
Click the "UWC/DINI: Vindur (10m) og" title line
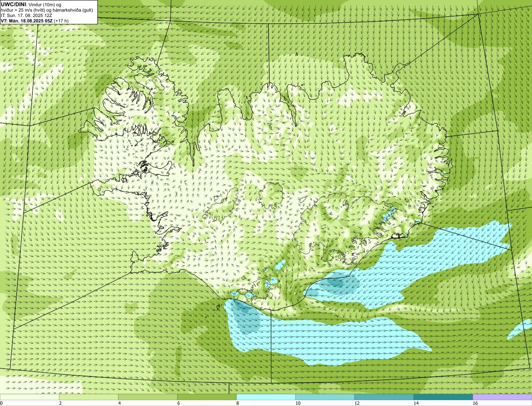pos(31,4)
